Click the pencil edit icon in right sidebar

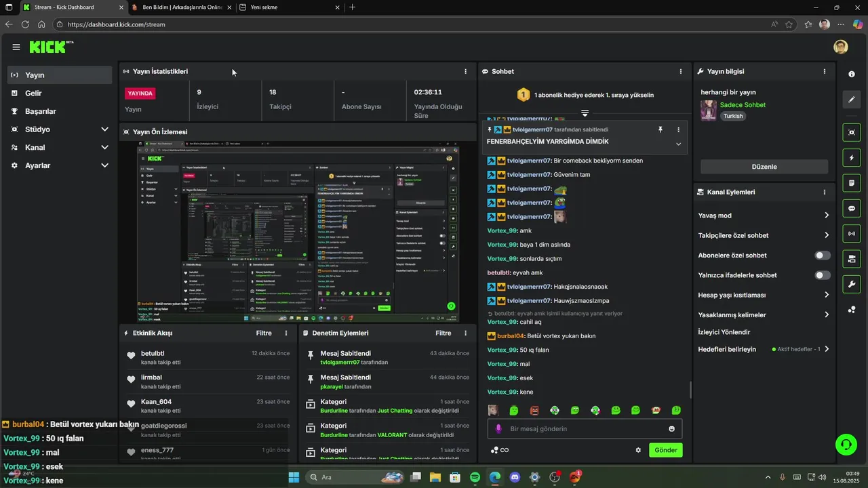852,100
